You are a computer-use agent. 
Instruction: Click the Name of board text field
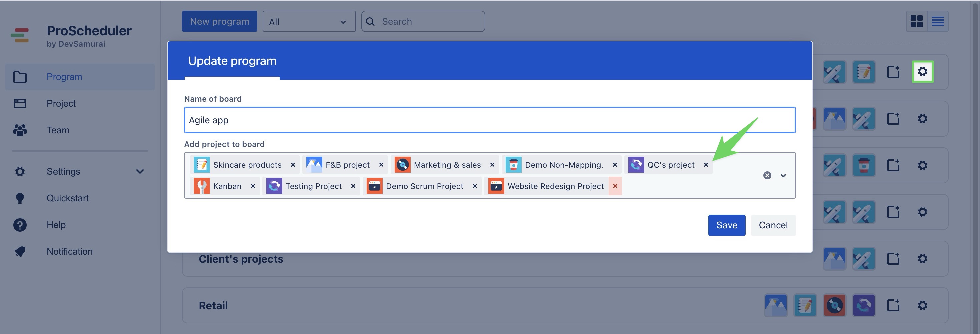point(489,120)
